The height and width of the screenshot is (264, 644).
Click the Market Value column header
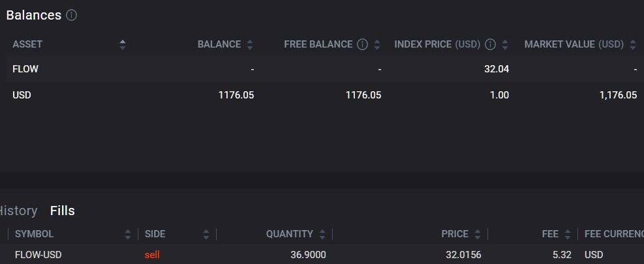click(x=574, y=44)
